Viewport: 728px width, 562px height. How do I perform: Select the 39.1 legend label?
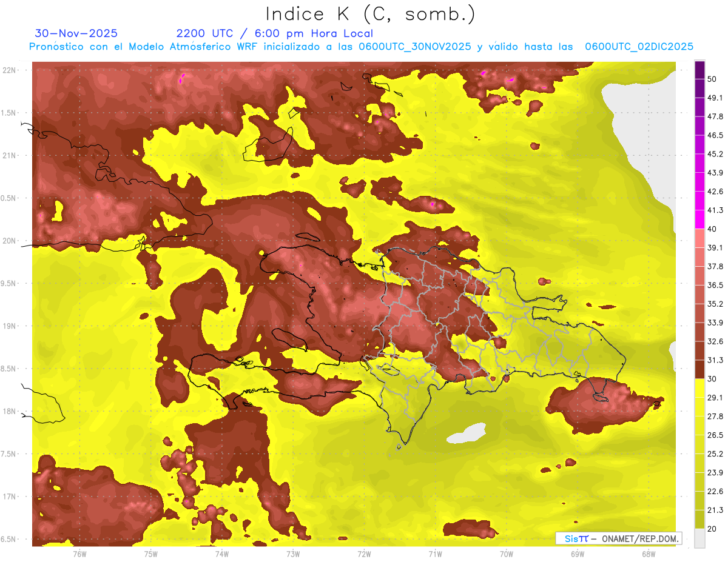tap(715, 247)
